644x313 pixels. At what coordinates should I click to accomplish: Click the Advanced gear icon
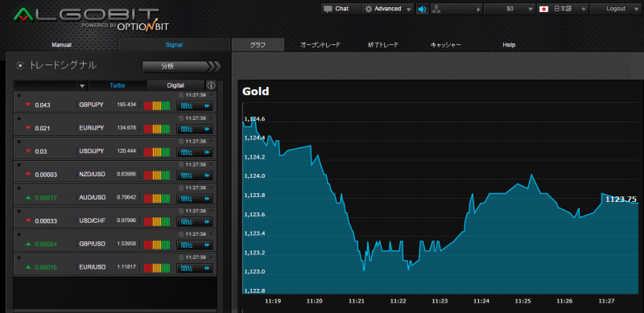(x=369, y=9)
